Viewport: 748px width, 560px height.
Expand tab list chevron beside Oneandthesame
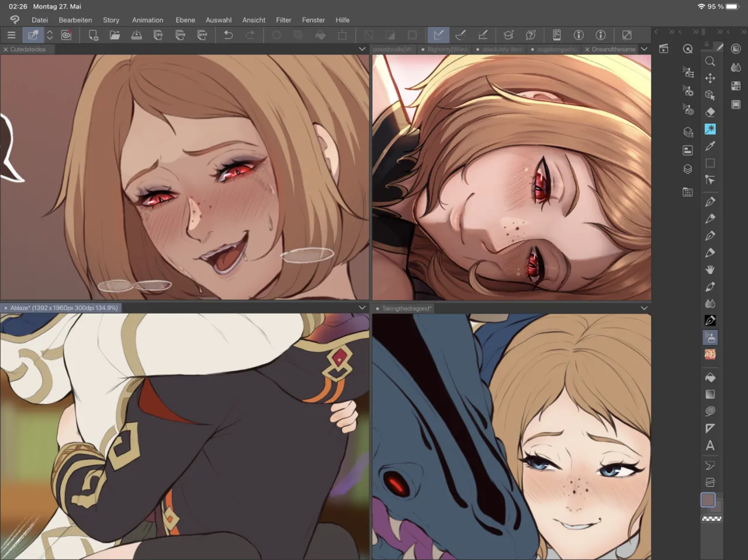[644, 49]
